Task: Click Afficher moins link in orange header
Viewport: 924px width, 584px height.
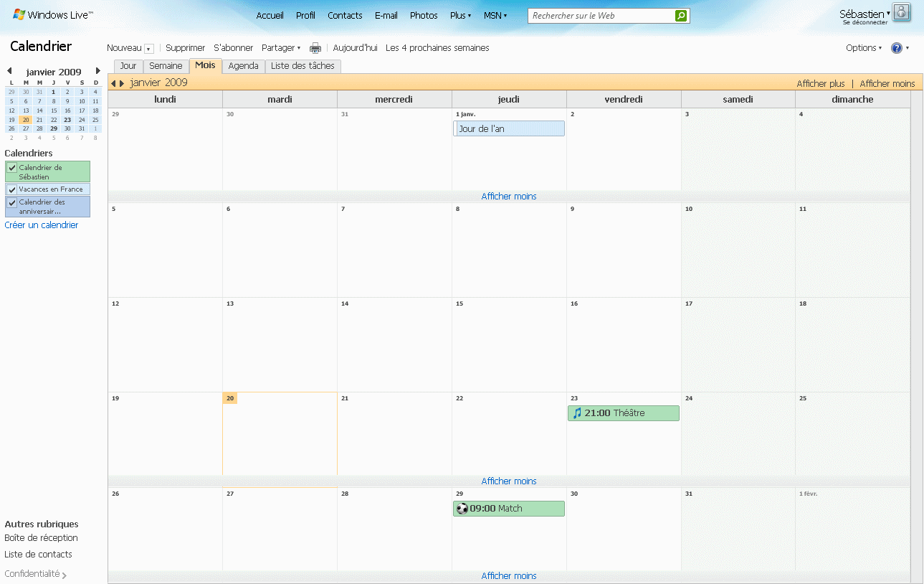Action: click(x=887, y=84)
